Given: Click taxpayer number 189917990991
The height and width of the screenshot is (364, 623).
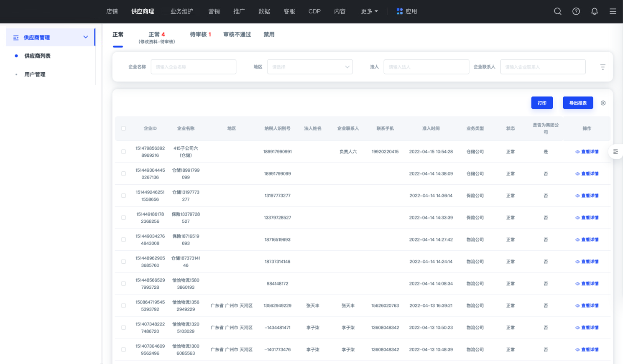Looking at the screenshot, I should tap(278, 152).
